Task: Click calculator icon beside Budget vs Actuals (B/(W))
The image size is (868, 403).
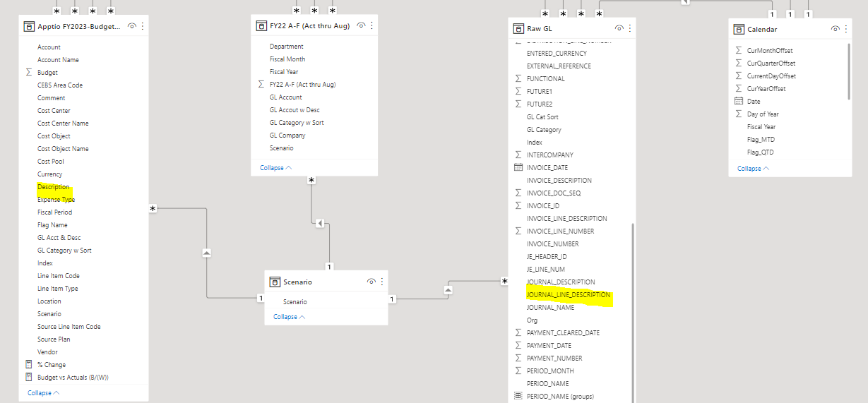Action: (29, 378)
